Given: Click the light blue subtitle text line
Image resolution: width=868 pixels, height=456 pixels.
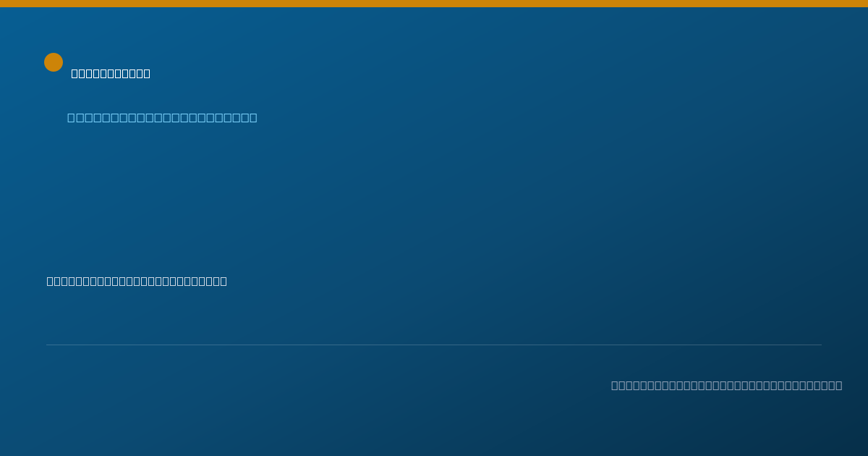Looking at the screenshot, I should click(x=162, y=117).
